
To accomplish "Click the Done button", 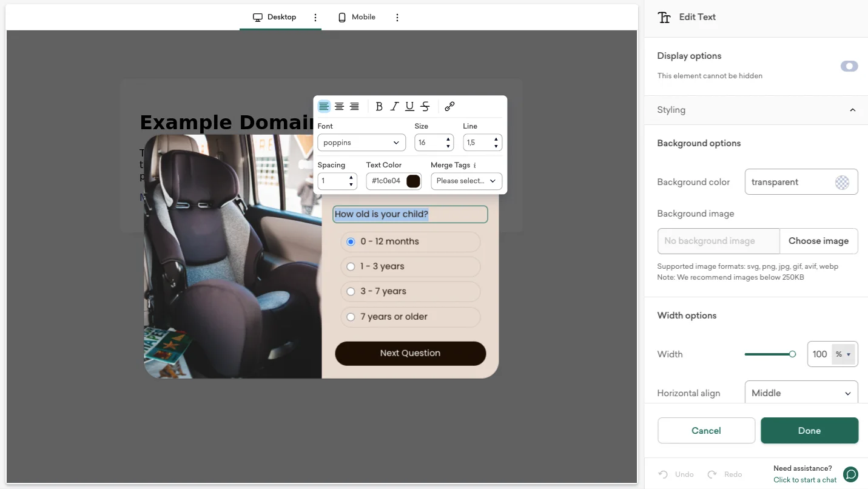I will [810, 431].
